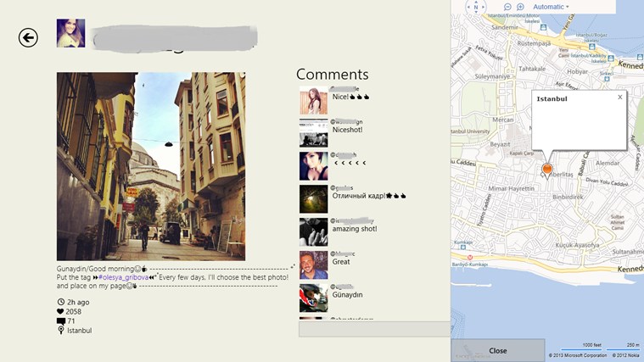Viewport: 644px width, 362px height.
Task: Click the 'Great' comment text
Action: click(x=341, y=262)
